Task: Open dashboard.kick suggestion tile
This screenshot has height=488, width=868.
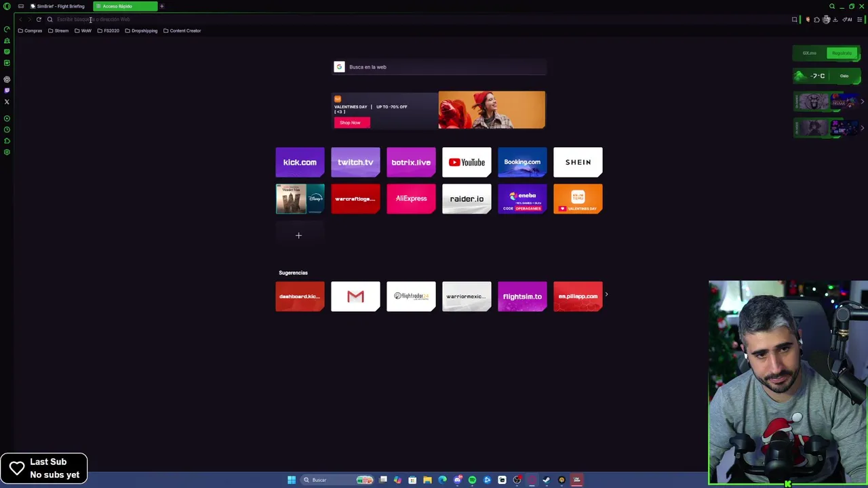Action: (x=300, y=296)
